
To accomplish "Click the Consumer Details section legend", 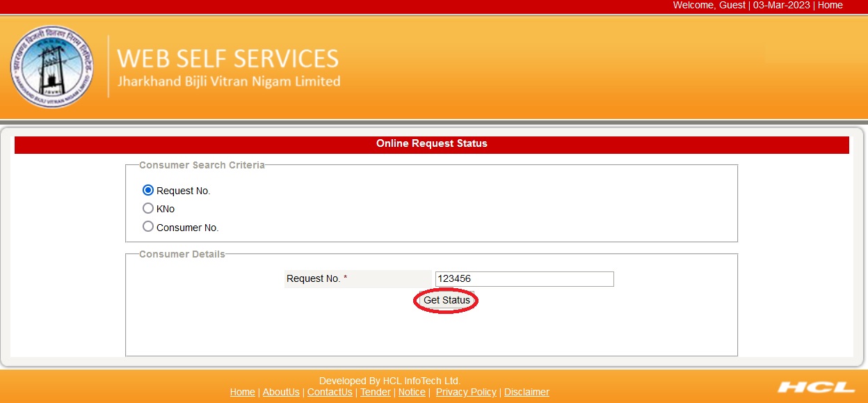I will point(182,255).
